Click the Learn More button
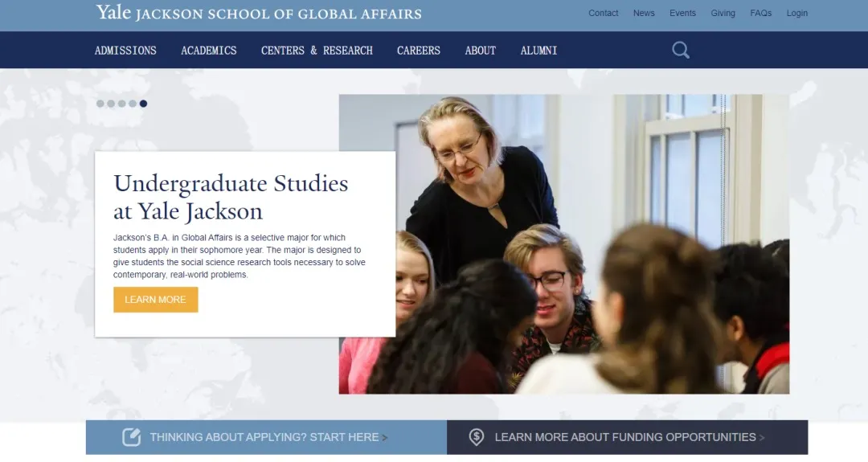 pyautogui.click(x=156, y=300)
